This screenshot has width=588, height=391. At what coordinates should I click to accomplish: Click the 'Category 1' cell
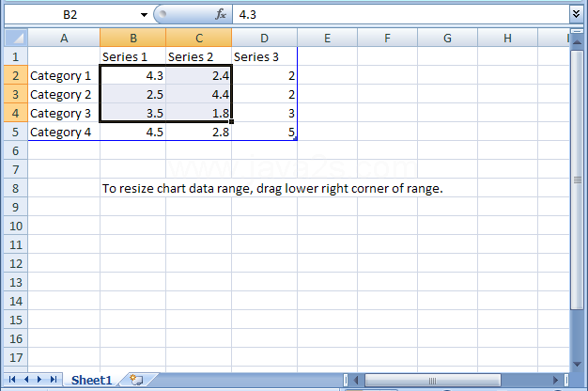[64, 75]
